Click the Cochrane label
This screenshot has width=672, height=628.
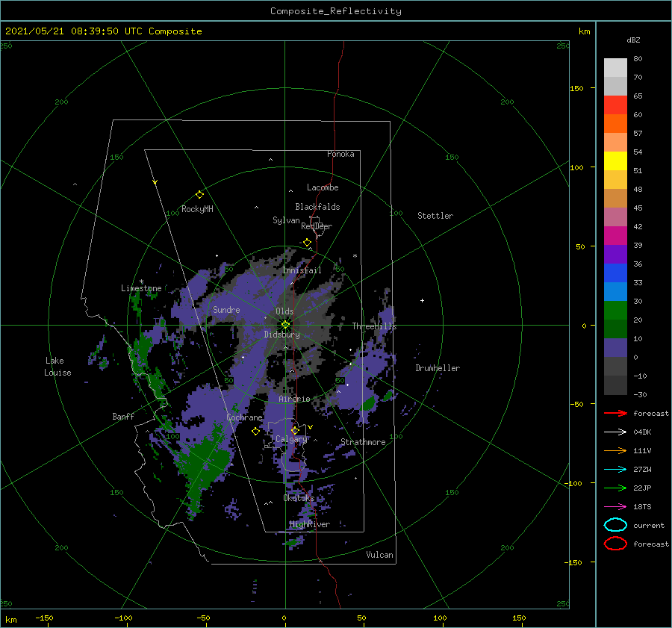click(x=244, y=417)
